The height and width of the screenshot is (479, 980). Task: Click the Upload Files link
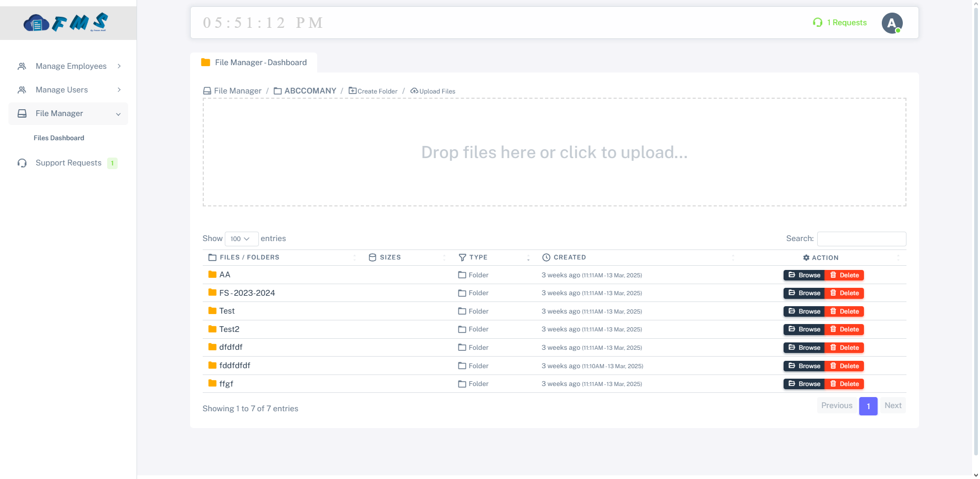pyautogui.click(x=433, y=91)
